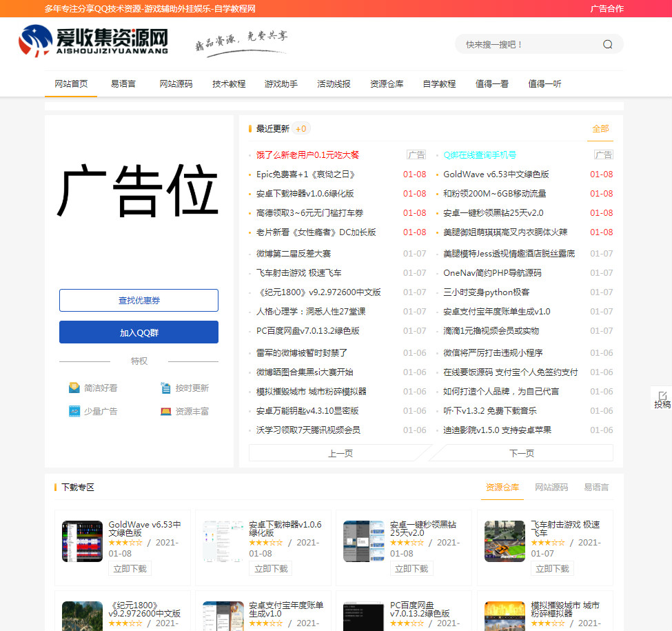
Task: Open OneNav简约PHP导航源码 article
Action: (492, 272)
